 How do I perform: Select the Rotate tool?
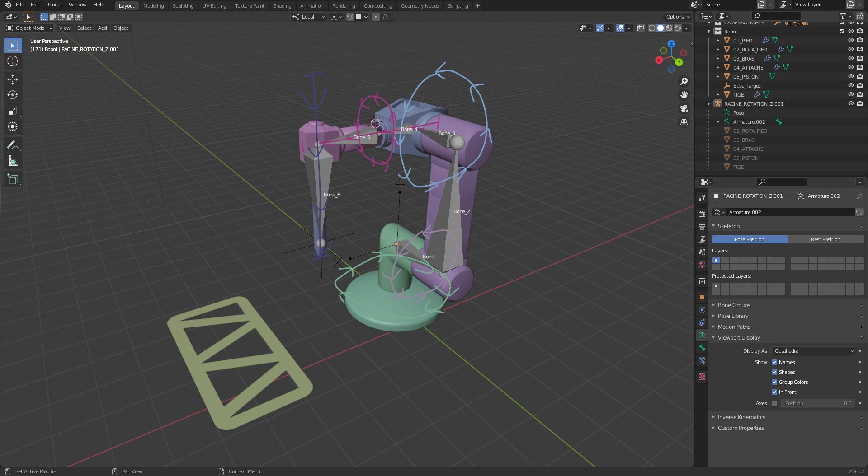tap(13, 95)
